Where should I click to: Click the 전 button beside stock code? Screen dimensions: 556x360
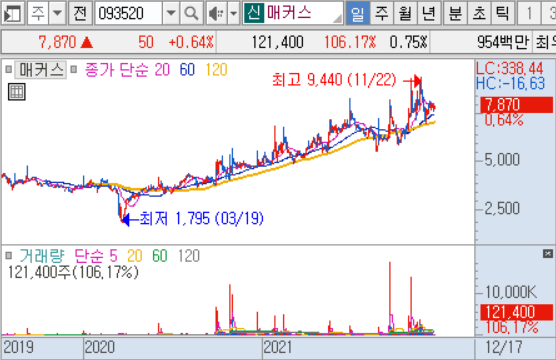pyautogui.click(x=80, y=13)
